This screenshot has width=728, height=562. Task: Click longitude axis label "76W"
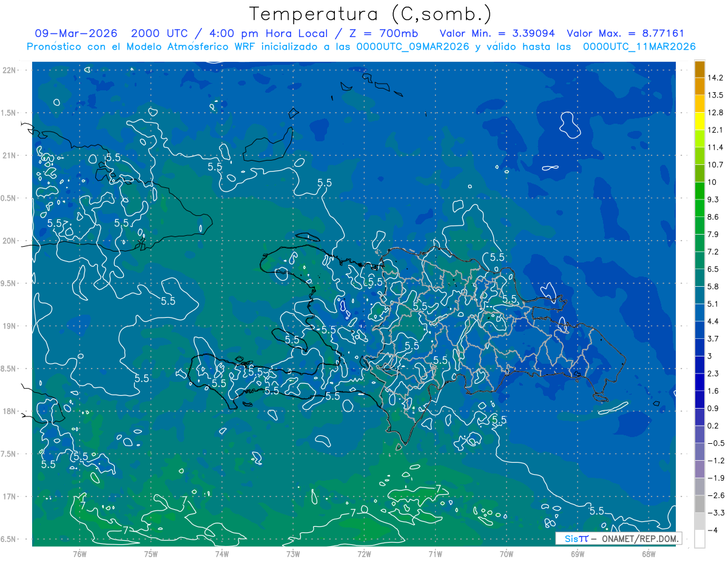pyautogui.click(x=79, y=554)
